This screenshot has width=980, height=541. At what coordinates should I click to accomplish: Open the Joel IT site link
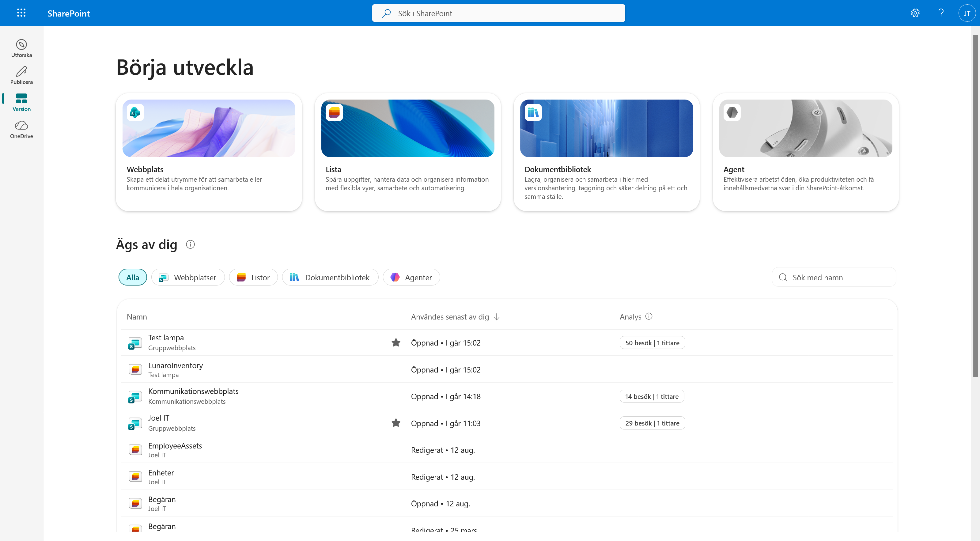[159, 418]
